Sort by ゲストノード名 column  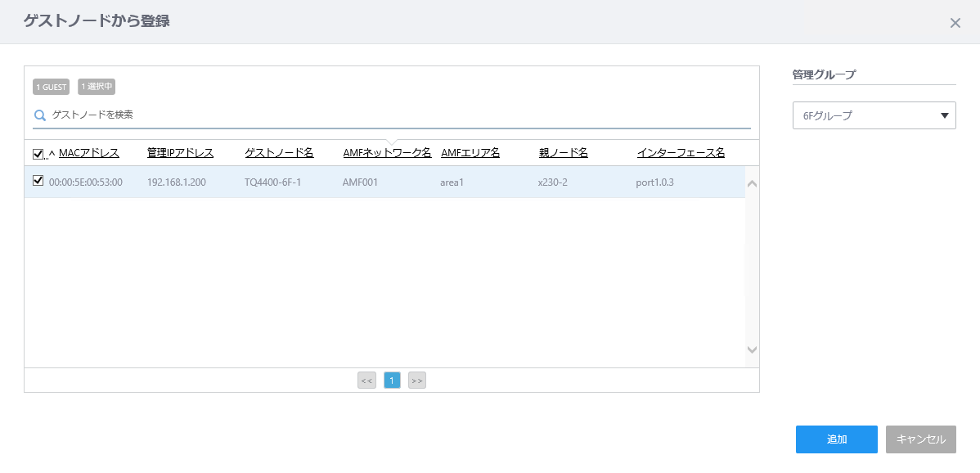280,153
